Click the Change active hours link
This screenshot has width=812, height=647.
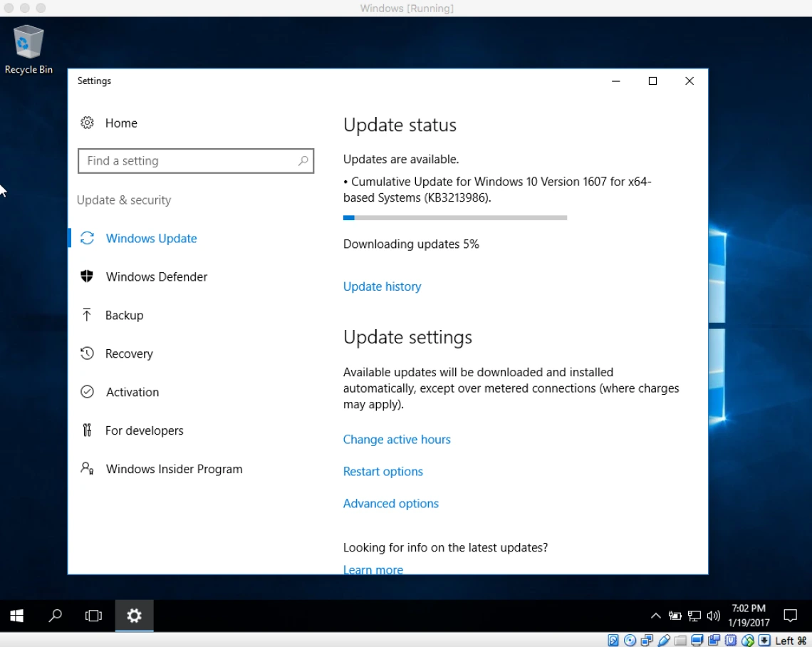397,439
